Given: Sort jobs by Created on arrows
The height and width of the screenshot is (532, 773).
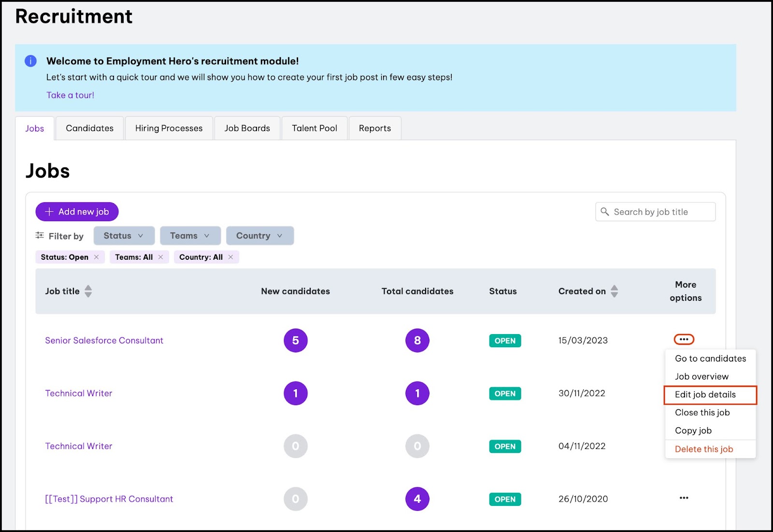Looking at the screenshot, I should click(614, 291).
